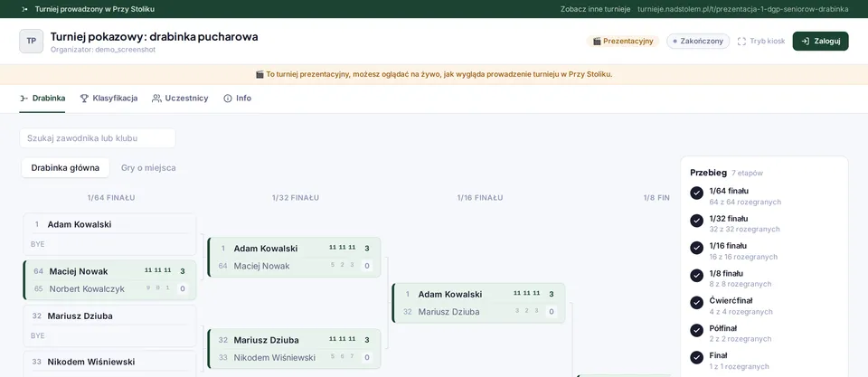Click the 1/16 FINAŁU column header
The image size is (868, 377).
click(480, 198)
